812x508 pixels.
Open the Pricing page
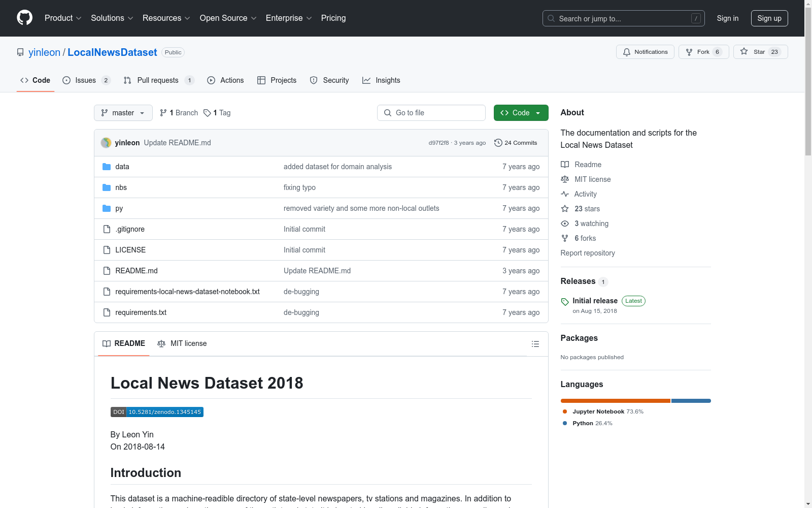[x=333, y=18]
